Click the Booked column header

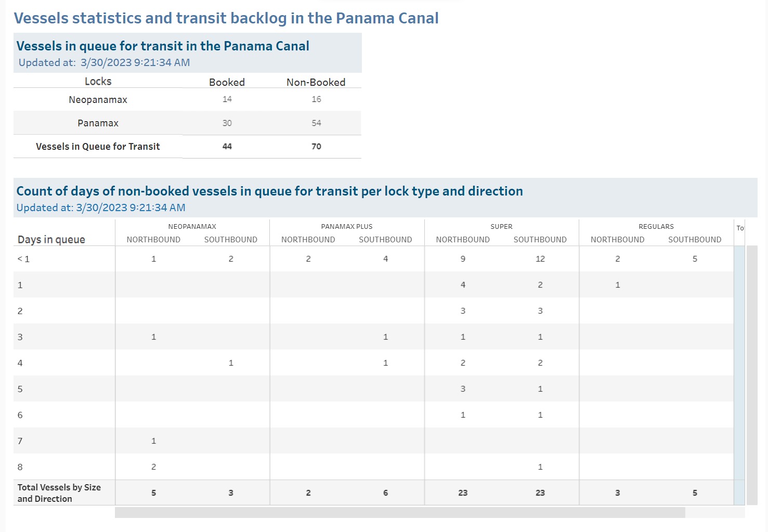click(227, 82)
